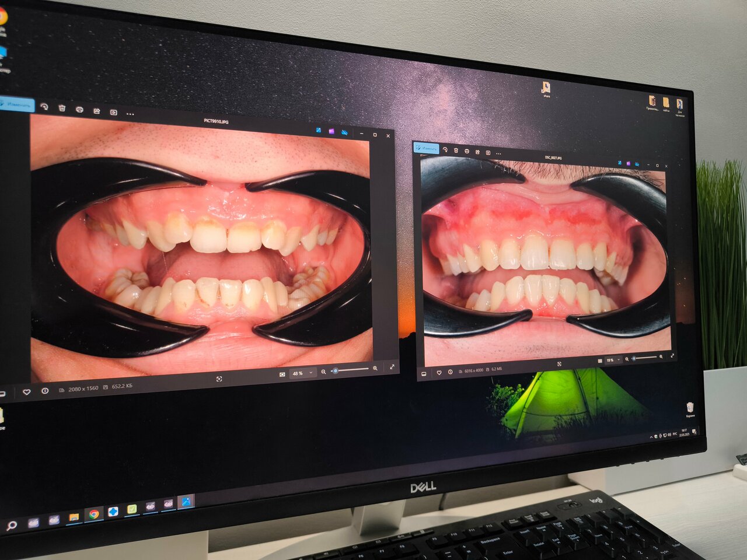Share the PICT9910.JPG photo

tap(97, 111)
